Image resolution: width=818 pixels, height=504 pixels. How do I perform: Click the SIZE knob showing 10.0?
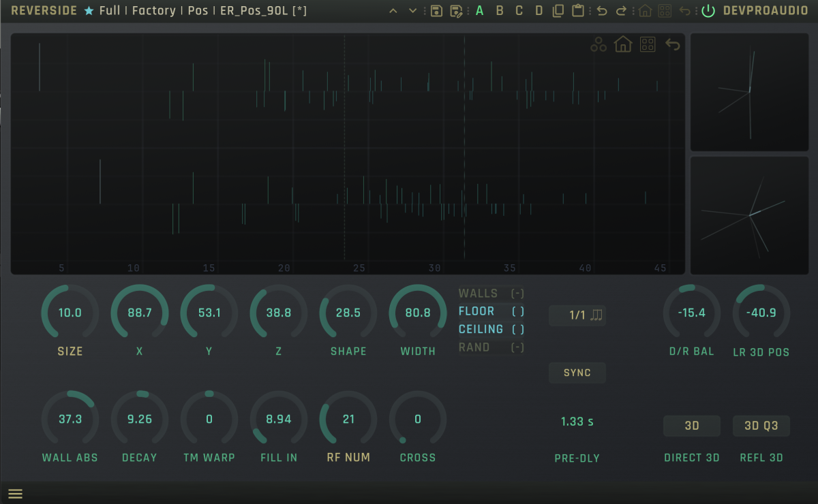[x=70, y=313]
